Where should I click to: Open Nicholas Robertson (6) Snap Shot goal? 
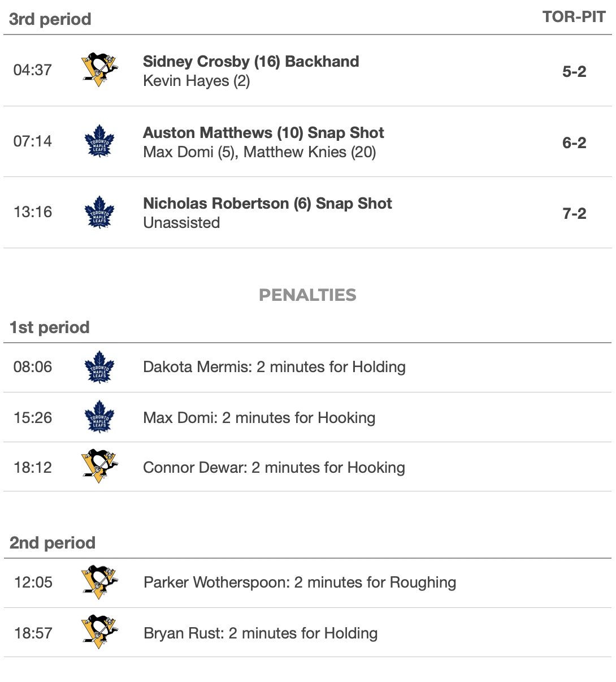point(267,204)
